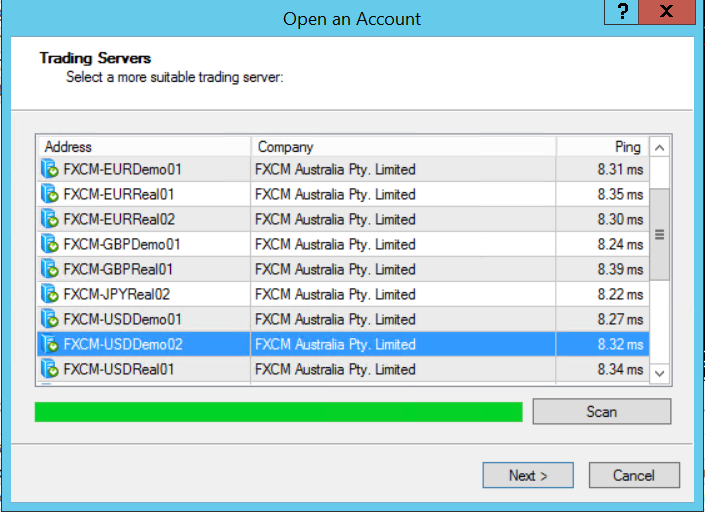Screen dimensions: 705x512
Task: Click the green scan progress bar
Action: coord(279,412)
